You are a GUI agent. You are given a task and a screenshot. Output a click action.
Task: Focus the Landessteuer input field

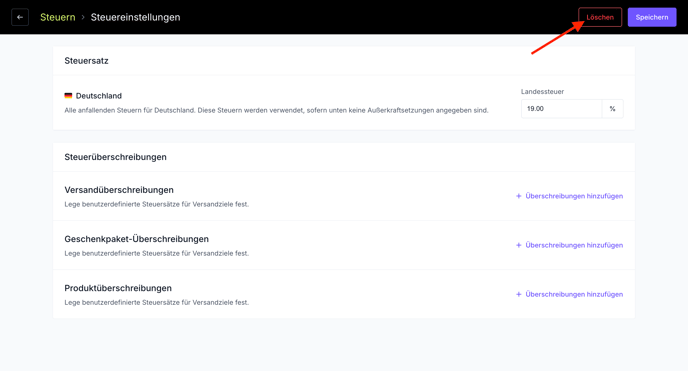click(561, 109)
